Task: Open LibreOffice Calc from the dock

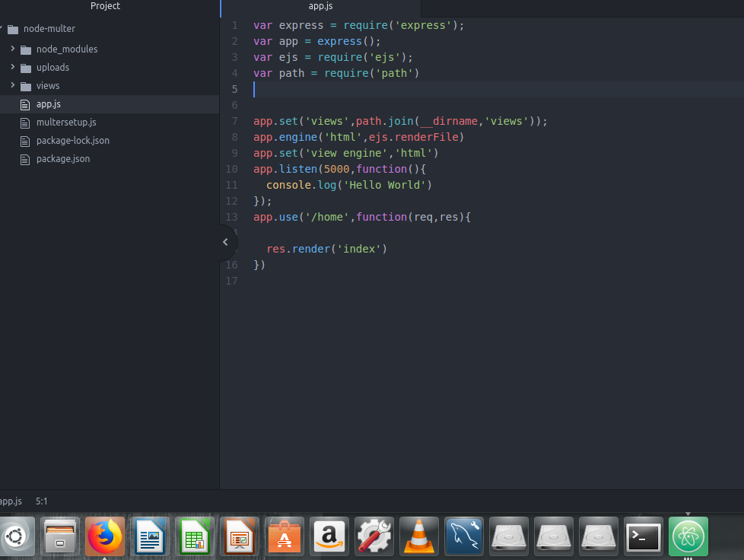Action: tap(195, 536)
